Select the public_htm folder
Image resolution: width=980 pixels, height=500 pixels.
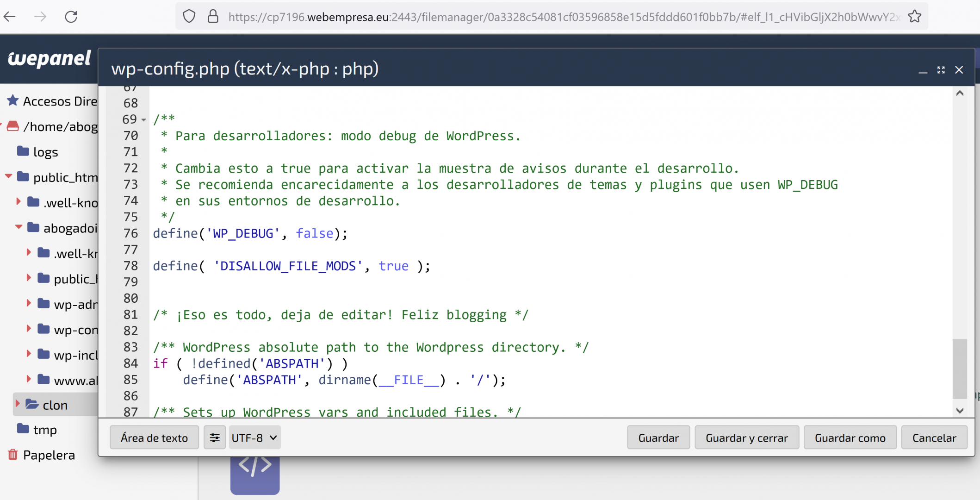coord(57,177)
